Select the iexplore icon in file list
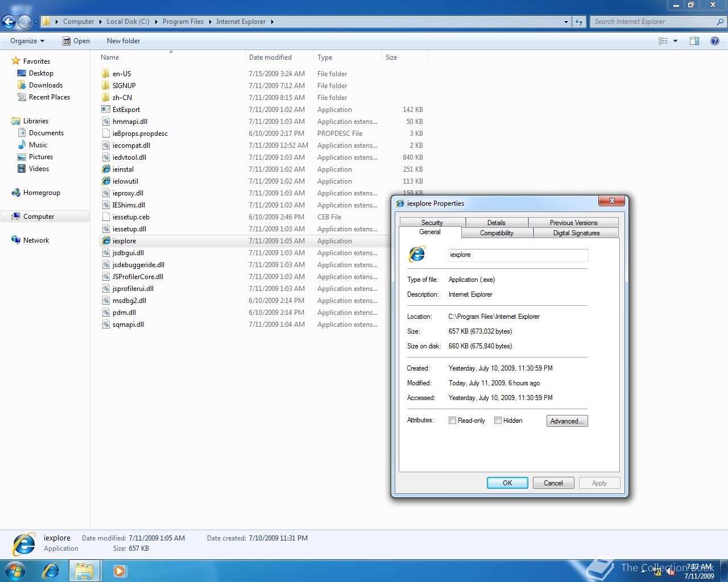 [x=106, y=241]
